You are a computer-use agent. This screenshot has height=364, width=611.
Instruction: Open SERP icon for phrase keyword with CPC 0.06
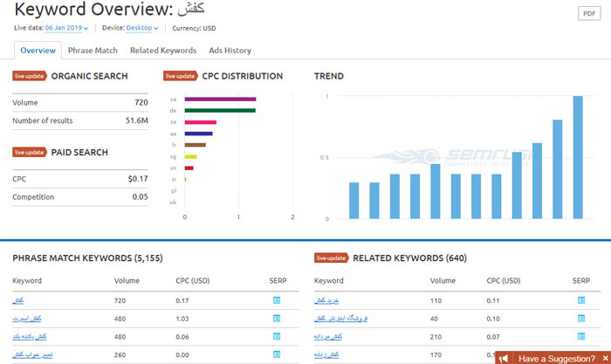click(x=277, y=336)
